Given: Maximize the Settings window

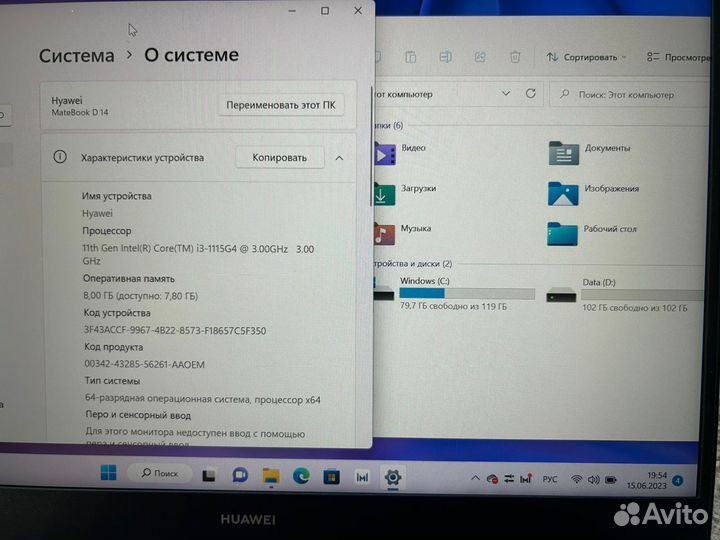Looking at the screenshot, I should (325, 11).
